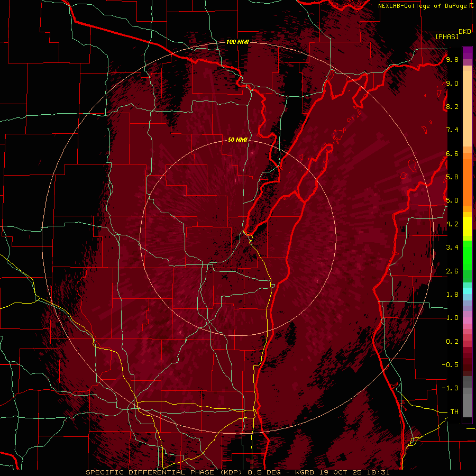This screenshot has height=476, width=476.
Task: Click the 1.8 scale value
Action: point(452,295)
